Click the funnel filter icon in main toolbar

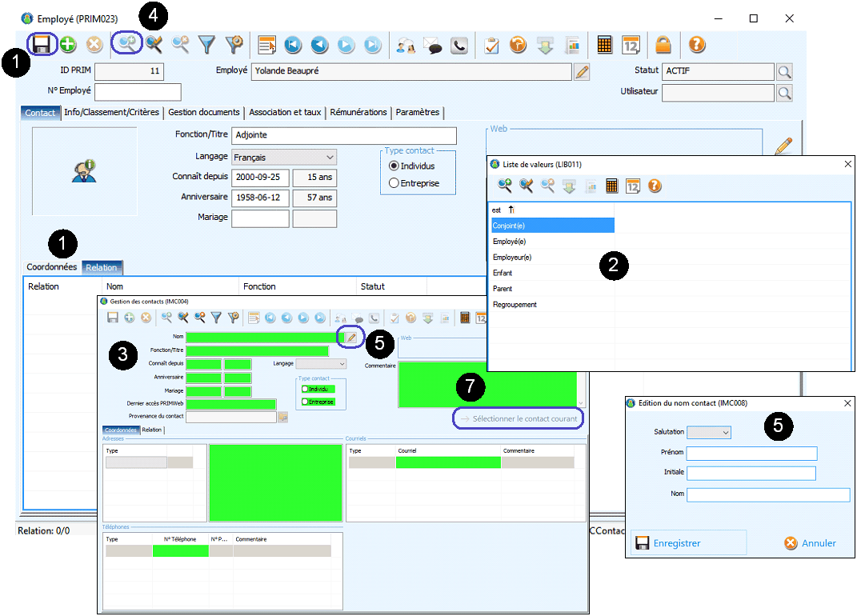207,45
